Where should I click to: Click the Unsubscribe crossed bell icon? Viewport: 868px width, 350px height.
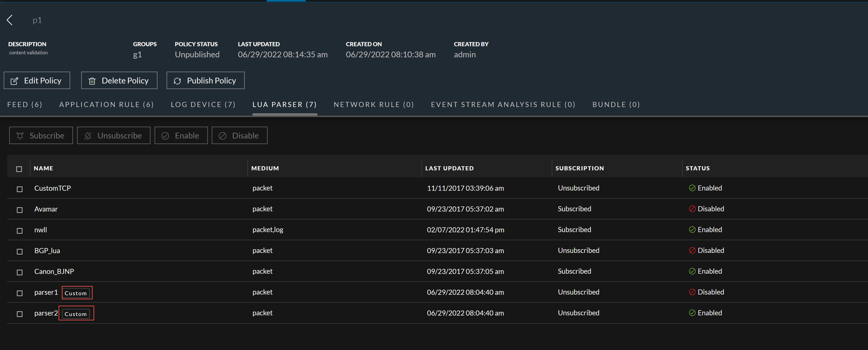[x=88, y=136]
